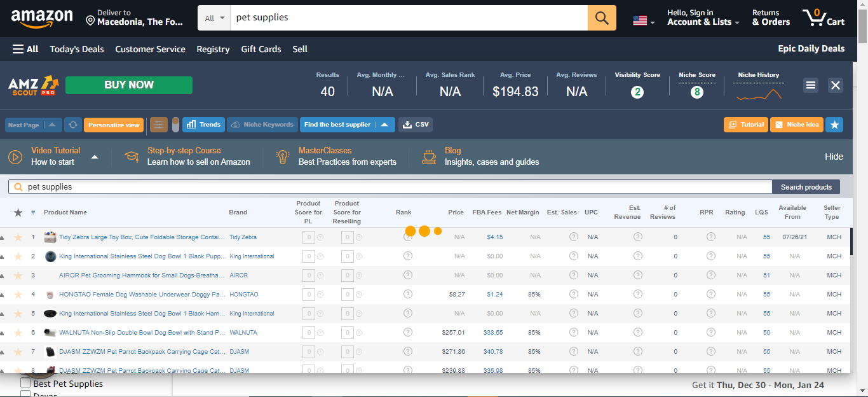Click the Niche Score value 8
This screenshot has width=868, height=397.
697,92
